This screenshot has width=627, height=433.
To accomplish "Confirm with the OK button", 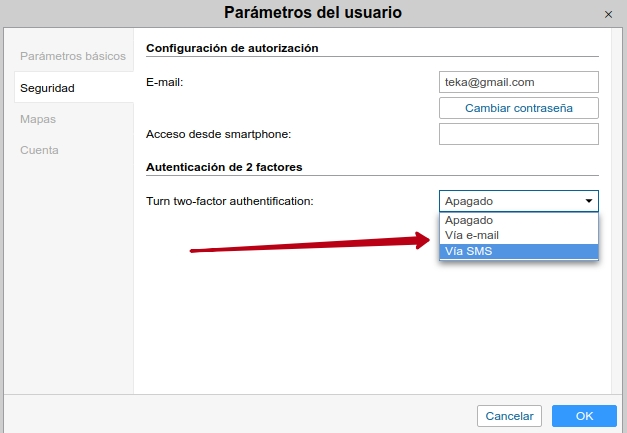I will [584, 415].
